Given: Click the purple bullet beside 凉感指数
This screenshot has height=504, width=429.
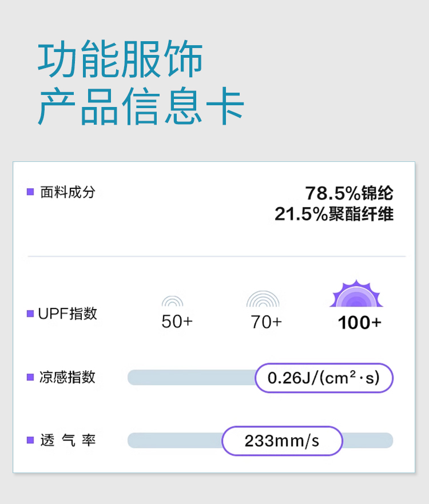Looking at the screenshot, I should point(30,378).
